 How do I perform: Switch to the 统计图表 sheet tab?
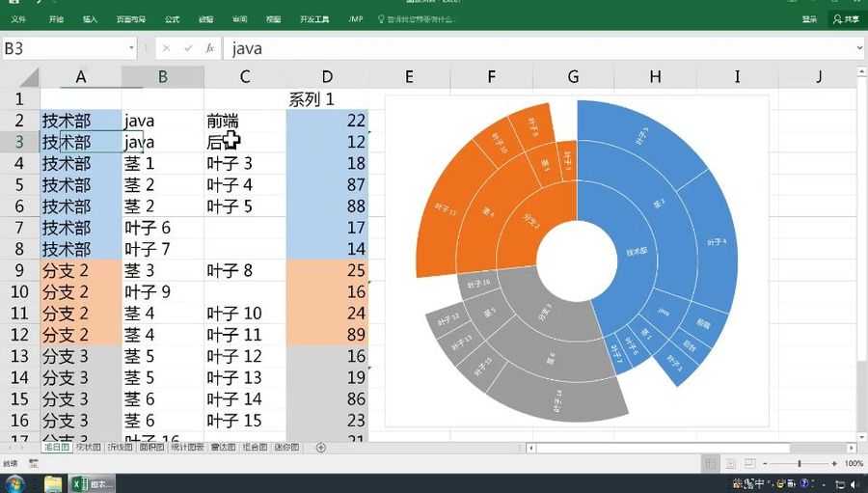188,447
